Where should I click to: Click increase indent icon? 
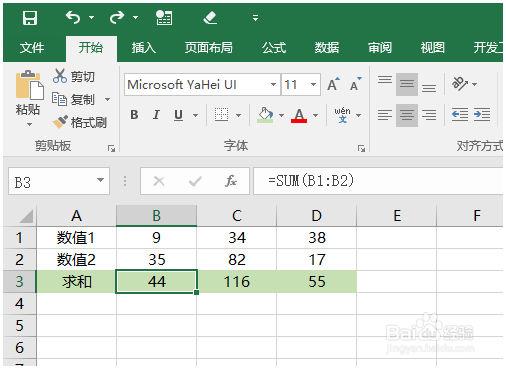click(x=482, y=115)
